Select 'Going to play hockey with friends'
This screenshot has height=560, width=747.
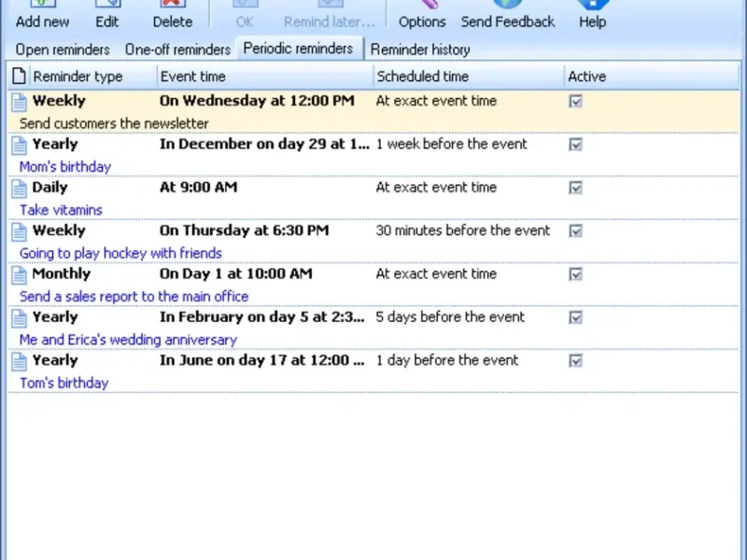pos(120,253)
